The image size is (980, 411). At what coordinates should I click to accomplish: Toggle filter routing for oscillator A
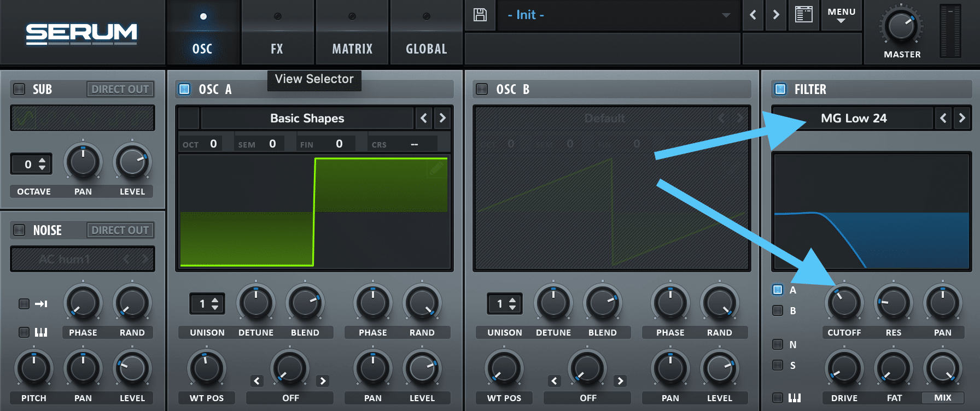click(778, 290)
